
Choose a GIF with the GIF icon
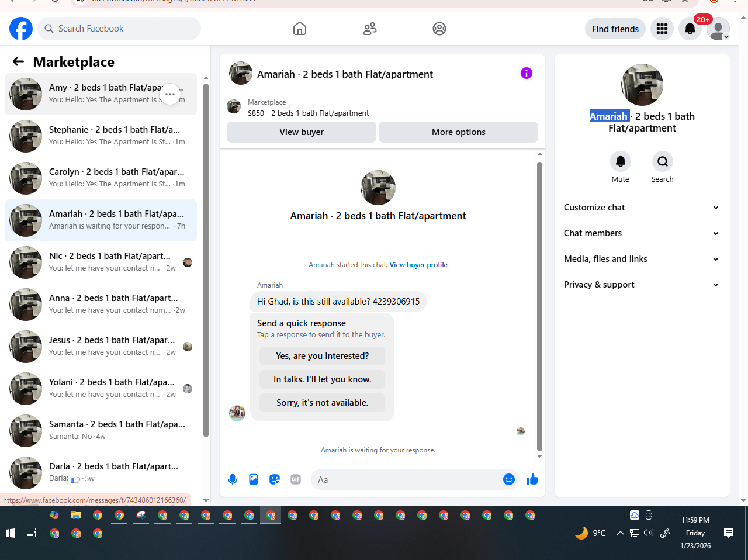point(296,479)
